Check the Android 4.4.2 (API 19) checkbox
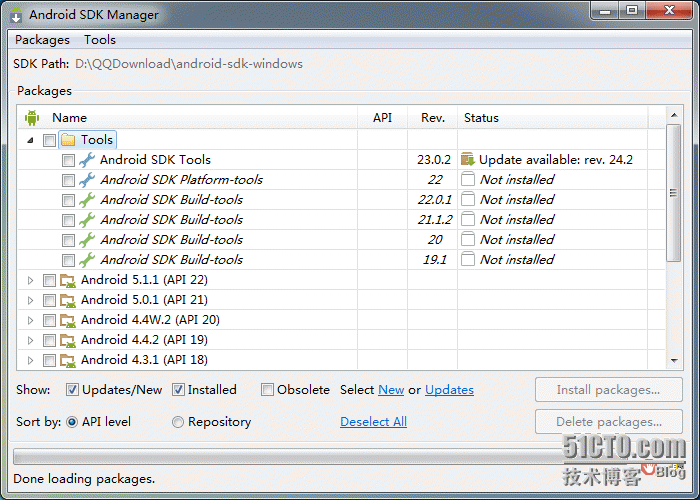 click(x=49, y=341)
